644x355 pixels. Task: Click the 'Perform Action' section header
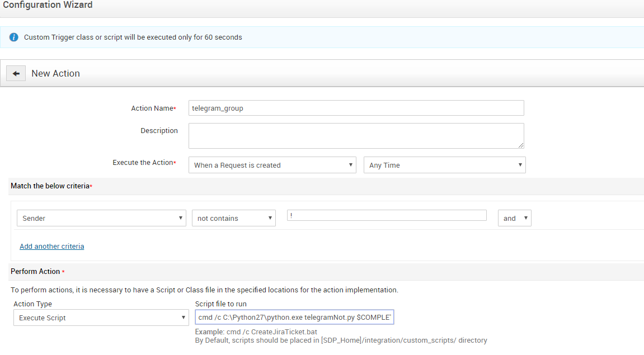click(35, 271)
